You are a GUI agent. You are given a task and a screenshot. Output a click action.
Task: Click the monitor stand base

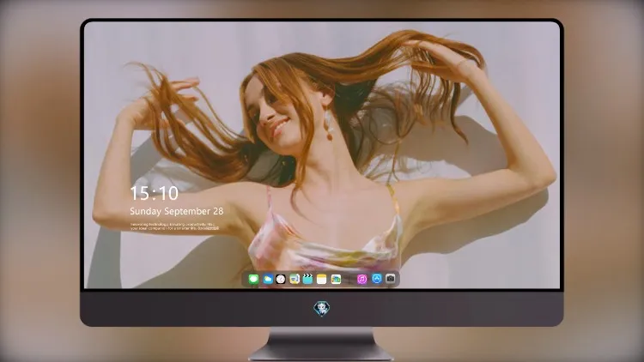coord(321,353)
